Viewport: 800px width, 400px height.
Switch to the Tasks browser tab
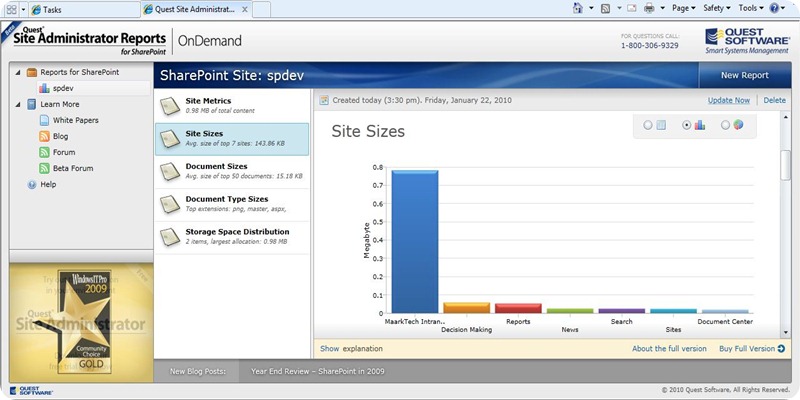(70, 9)
